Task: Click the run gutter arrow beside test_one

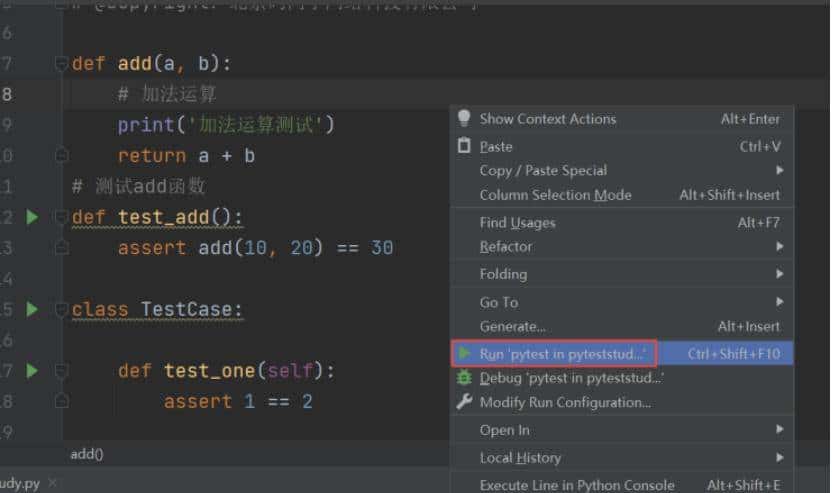Action: click(x=32, y=370)
